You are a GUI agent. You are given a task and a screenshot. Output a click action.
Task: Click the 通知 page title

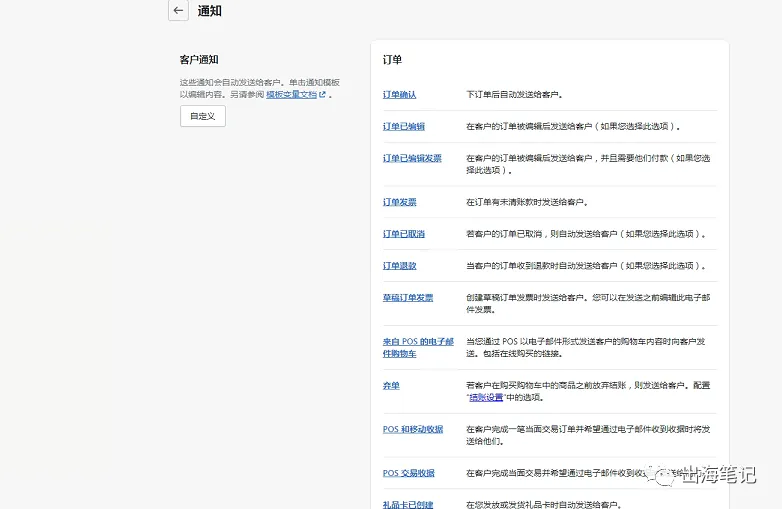[x=209, y=11]
